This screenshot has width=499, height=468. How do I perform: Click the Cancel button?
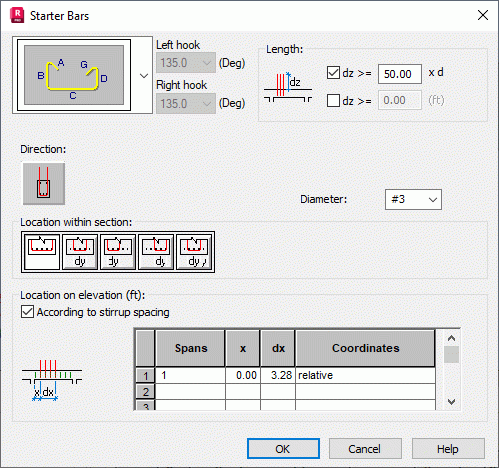point(365,449)
